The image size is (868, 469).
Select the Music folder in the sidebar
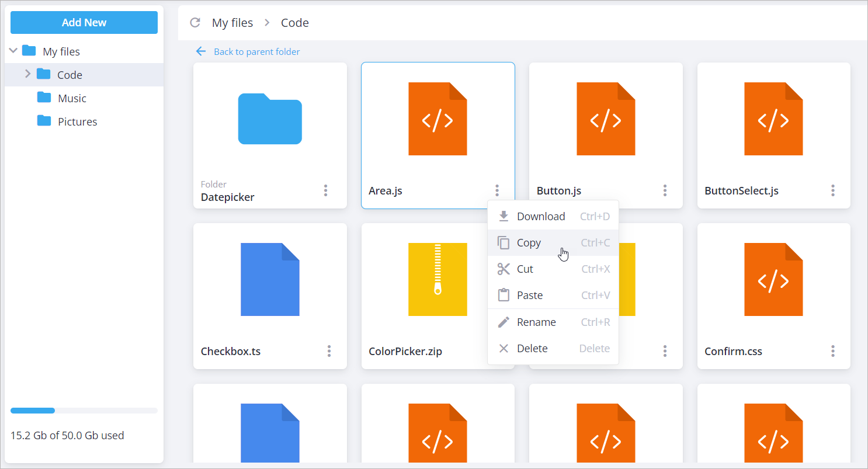[x=72, y=98]
